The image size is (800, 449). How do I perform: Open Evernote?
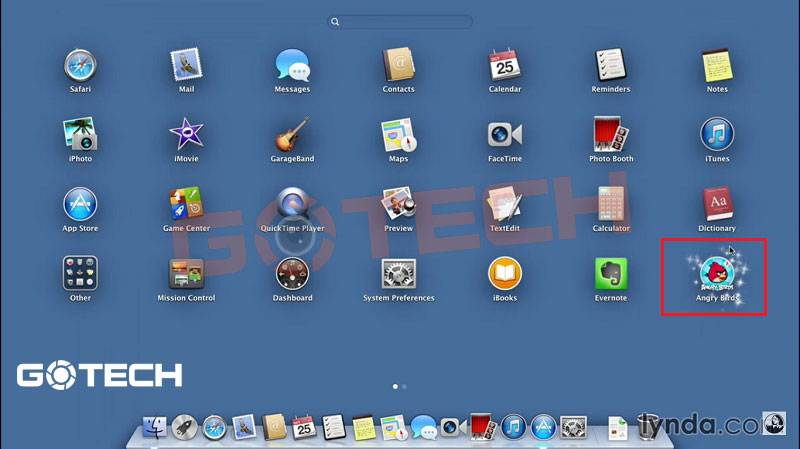click(x=611, y=273)
